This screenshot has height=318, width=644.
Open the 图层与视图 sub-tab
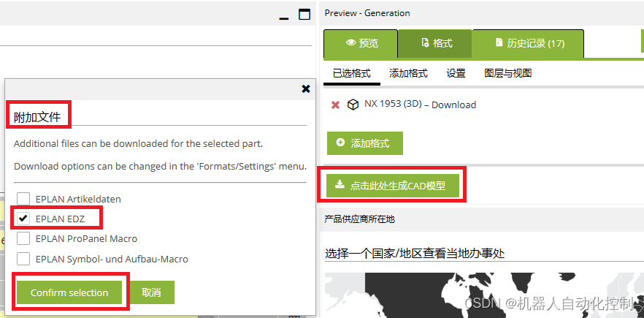click(508, 74)
